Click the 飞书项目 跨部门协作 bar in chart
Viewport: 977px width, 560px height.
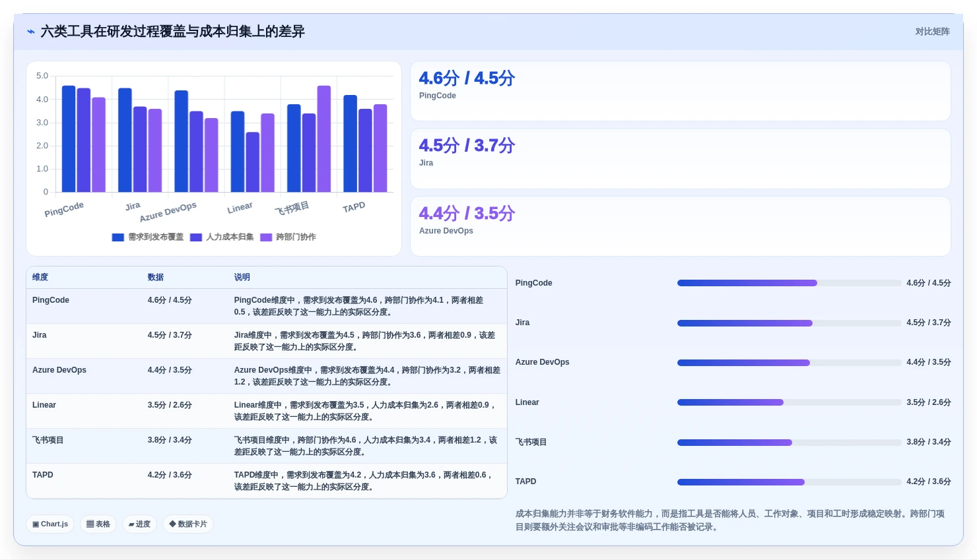pos(324,139)
